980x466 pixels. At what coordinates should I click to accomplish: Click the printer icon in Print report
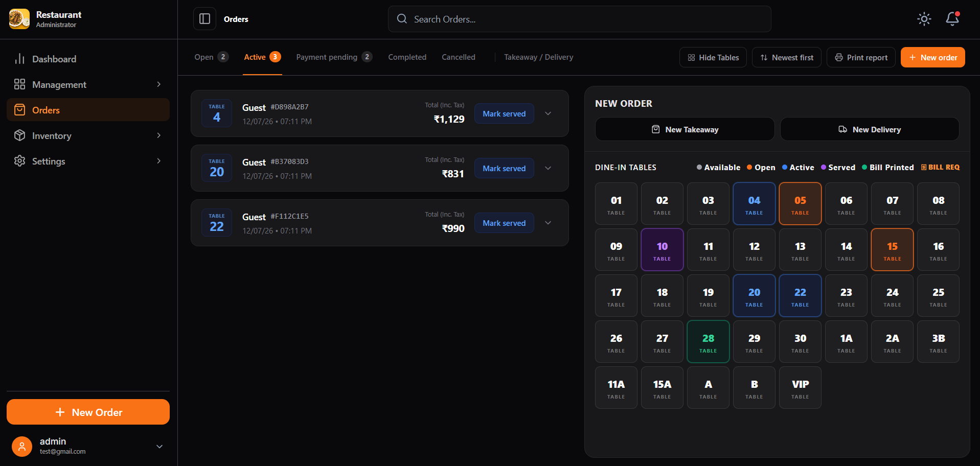[x=839, y=57]
